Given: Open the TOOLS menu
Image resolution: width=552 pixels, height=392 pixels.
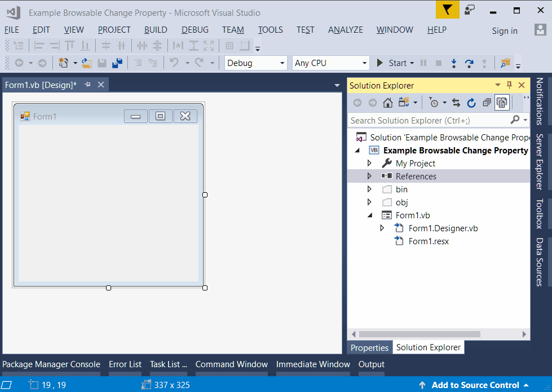Looking at the screenshot, I should click(x=271, y=30).
